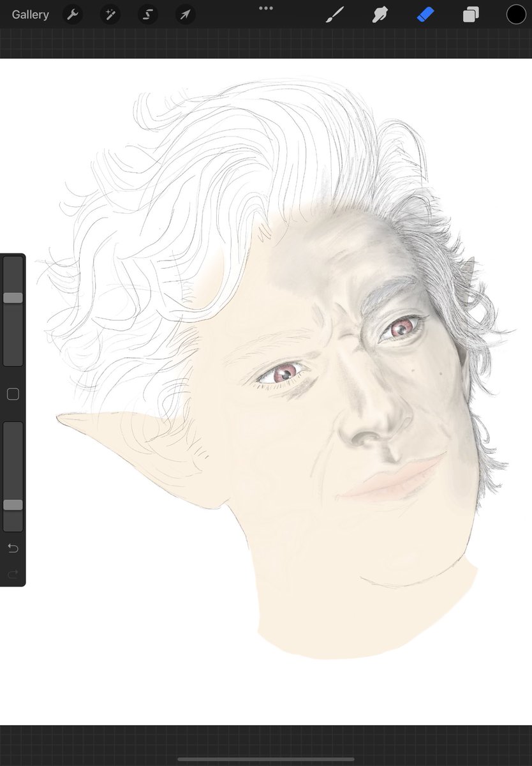Activate the Transform arrow tool

[185, 14]
